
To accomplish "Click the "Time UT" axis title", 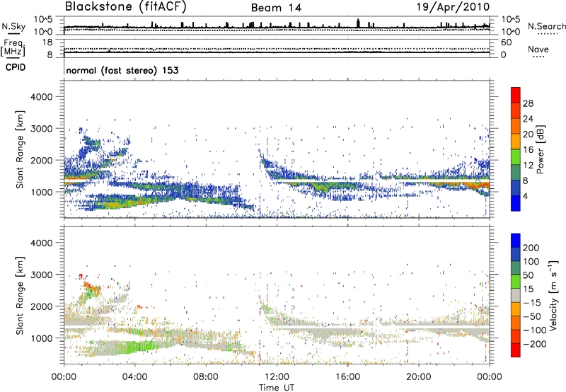I will coord(277,388).
